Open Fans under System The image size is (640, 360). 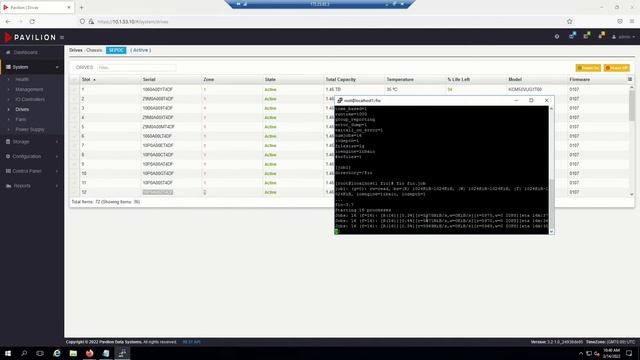21,119
